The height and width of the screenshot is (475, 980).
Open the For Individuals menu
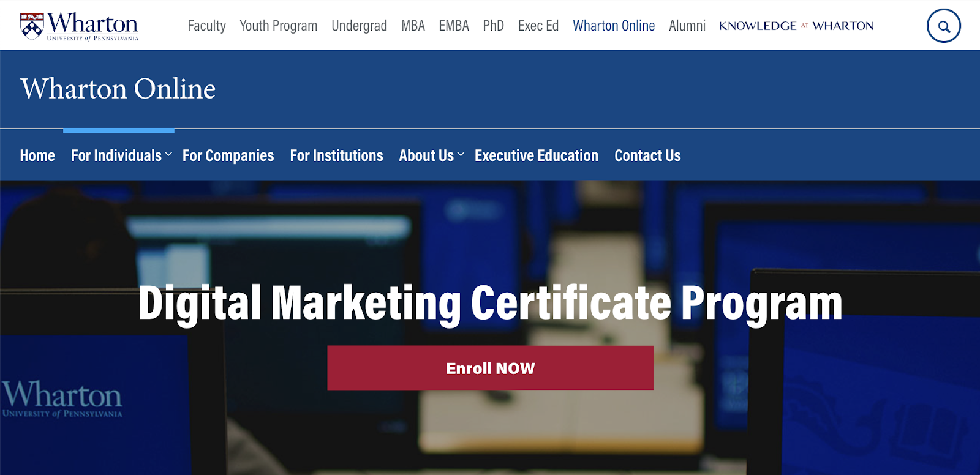[116, 155]
